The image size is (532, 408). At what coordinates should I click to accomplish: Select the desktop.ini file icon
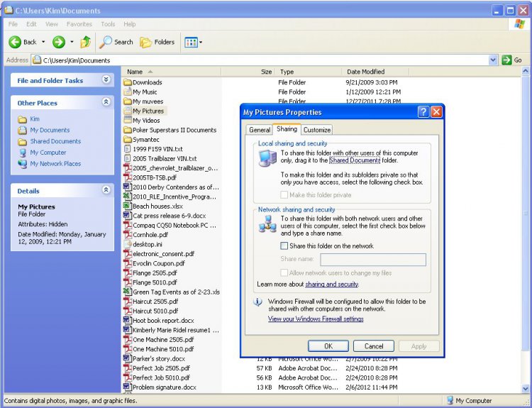(128, 244)
